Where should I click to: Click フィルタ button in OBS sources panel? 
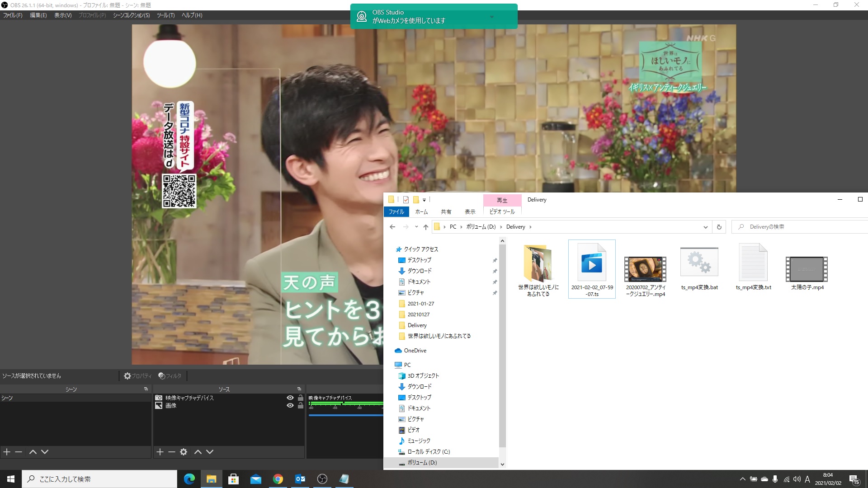click(170, 375)
